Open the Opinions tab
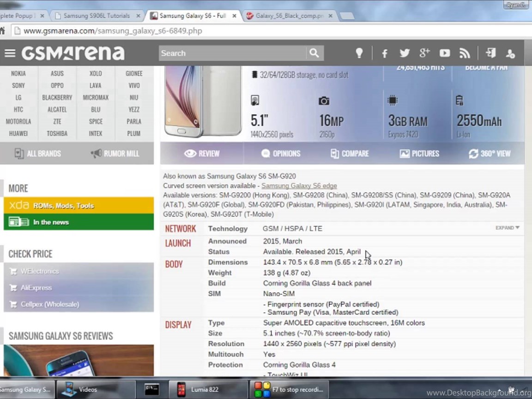The width and height of the screenshot is (532, 399). [281, 154]
